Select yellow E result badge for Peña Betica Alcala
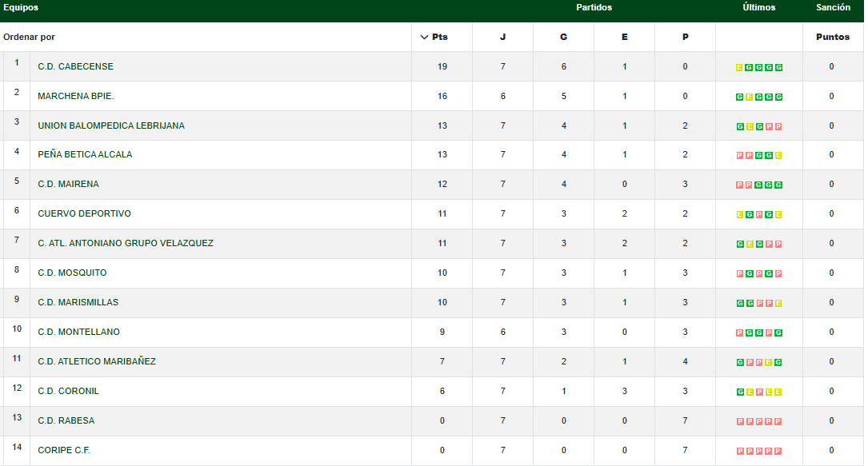Image resolution: width=868 pixels, height=466 pixels. pyautogui.click(x=778, y=156)
